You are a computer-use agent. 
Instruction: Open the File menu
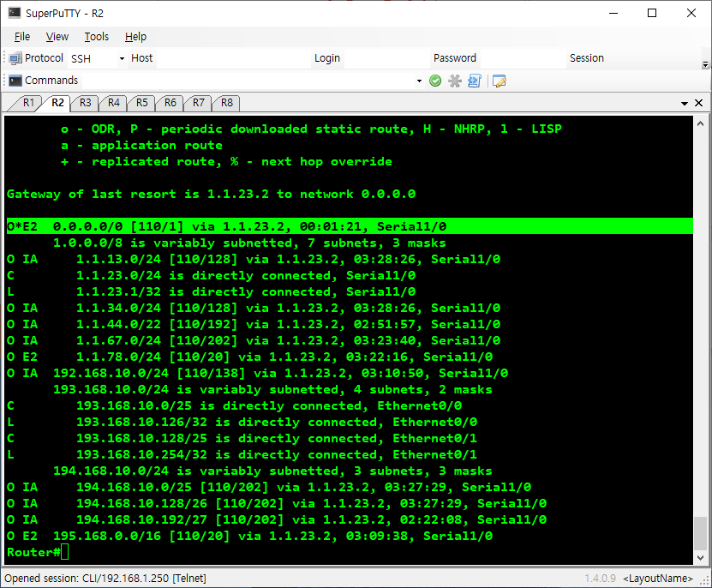(x=22, y=37)
